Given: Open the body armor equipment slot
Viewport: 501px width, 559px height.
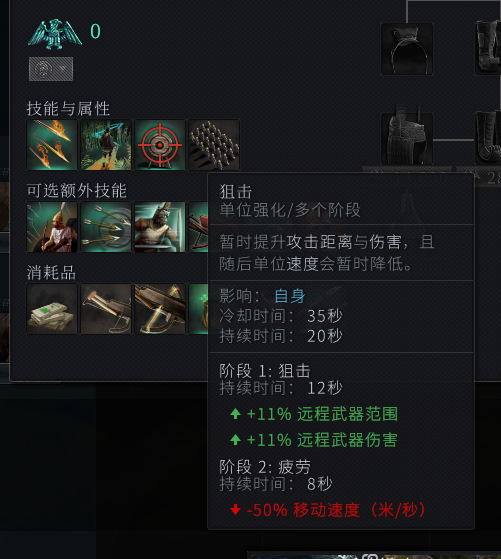Looking at the screenshot, I should pyautogui.click(x=407, y=139).
